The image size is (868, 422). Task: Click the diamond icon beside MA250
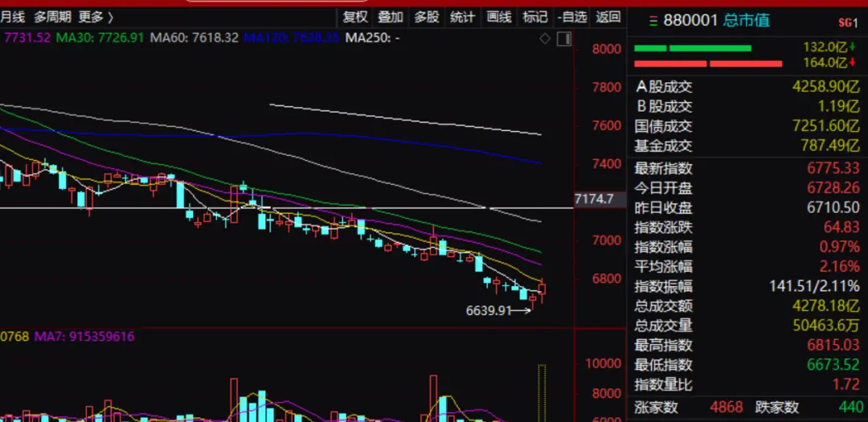[x=545, y=38]
